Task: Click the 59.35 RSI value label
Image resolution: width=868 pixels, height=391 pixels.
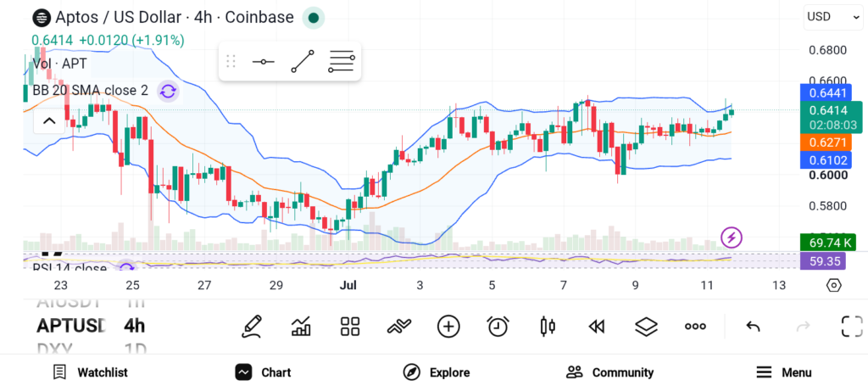Action: [822, 261]
